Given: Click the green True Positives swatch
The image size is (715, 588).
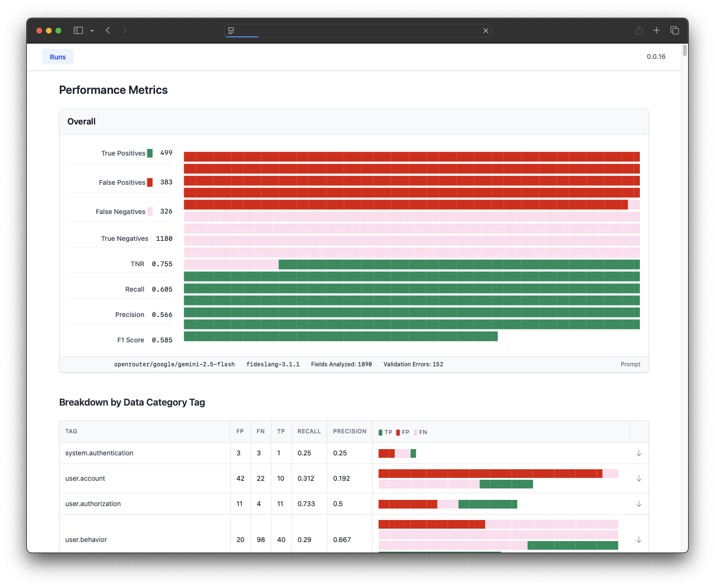Looking at the screenshot, I should pyautogui.click(x=150, y=153).
